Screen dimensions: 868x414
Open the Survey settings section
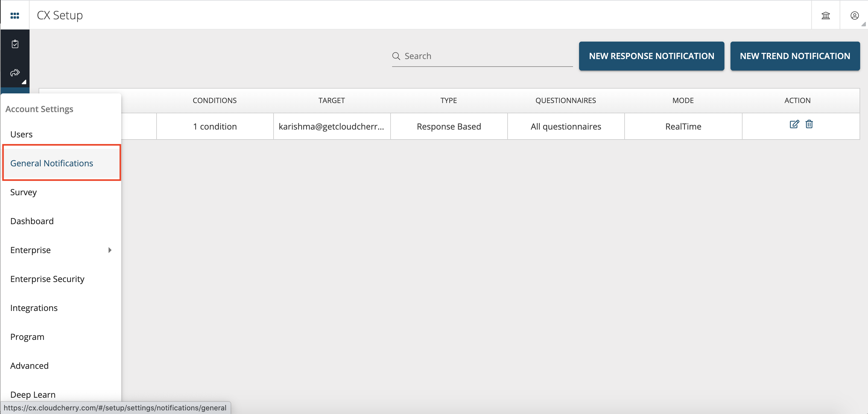click(x=23, y=192)
